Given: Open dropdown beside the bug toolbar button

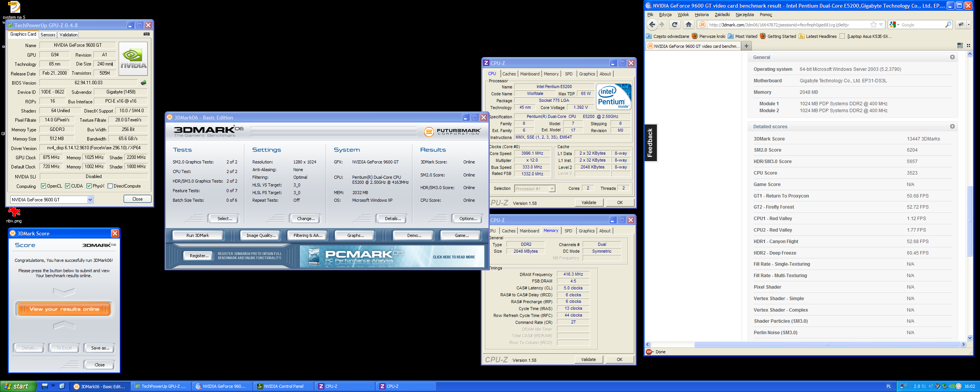Looking at the screenshot, I should click(x=969, y=24).
